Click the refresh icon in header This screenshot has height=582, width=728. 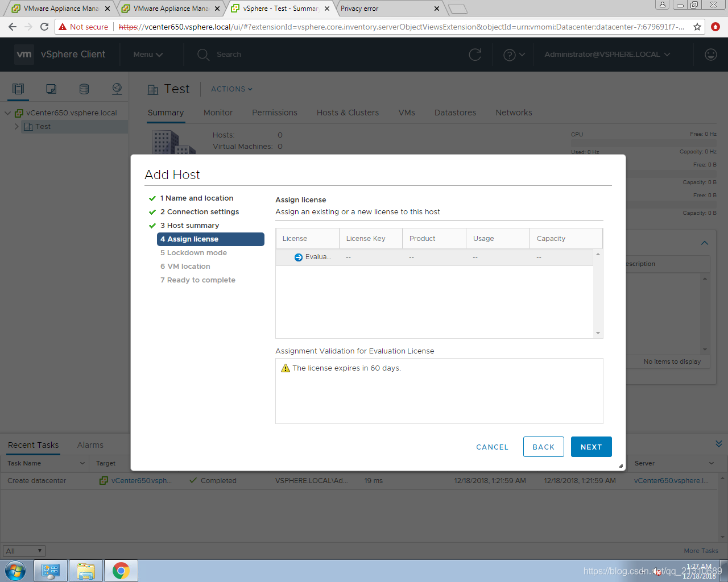[x=475, y=55]
